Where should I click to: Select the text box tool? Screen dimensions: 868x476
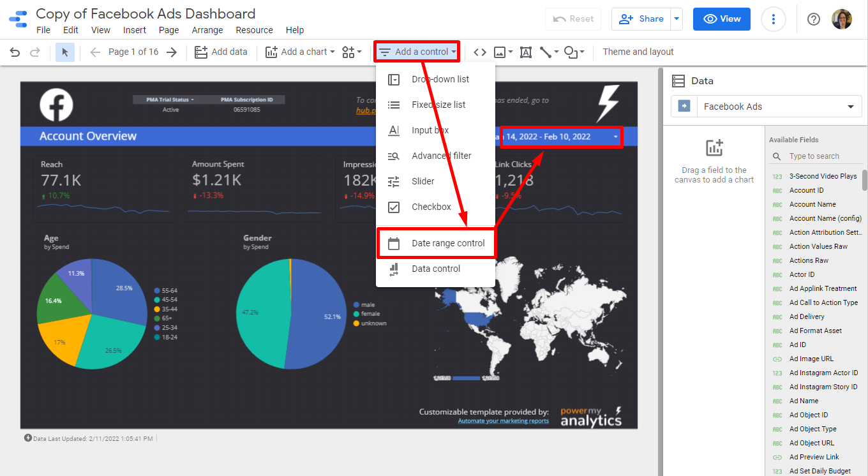[526, 52]
